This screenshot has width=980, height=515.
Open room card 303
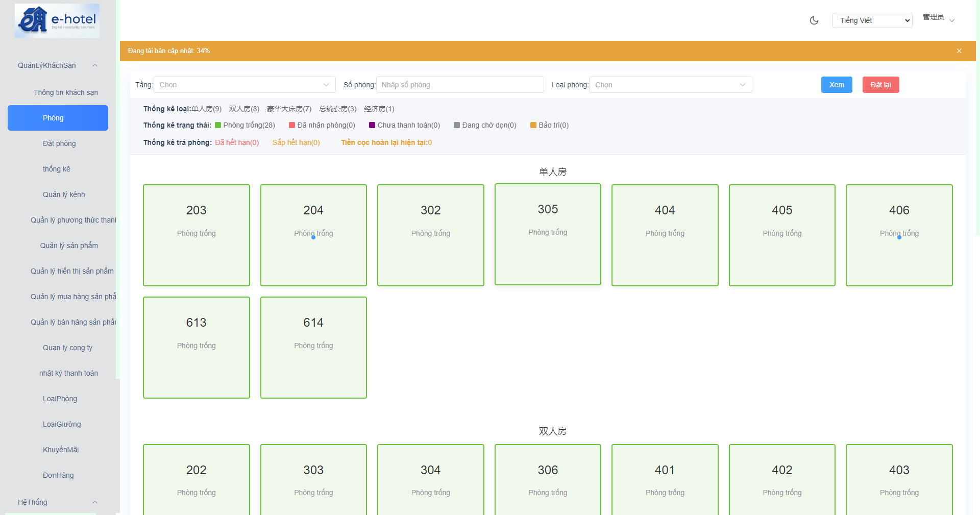pyautogui.click(x=313, y=480)
